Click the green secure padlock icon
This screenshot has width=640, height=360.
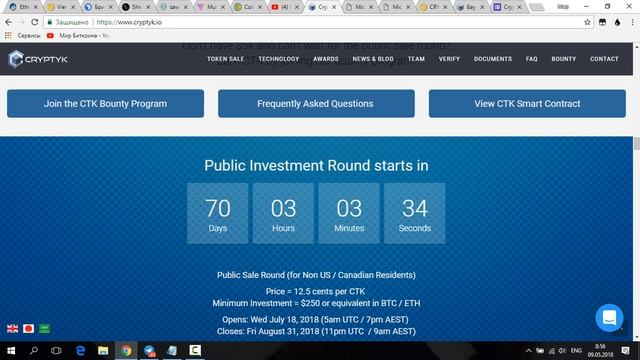pyautogui.click(x=50, y=22)
